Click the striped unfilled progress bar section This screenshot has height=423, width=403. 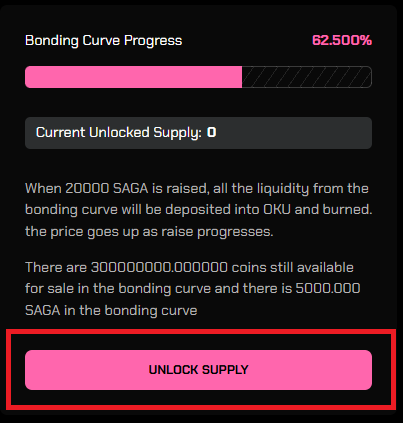(307, 77)
